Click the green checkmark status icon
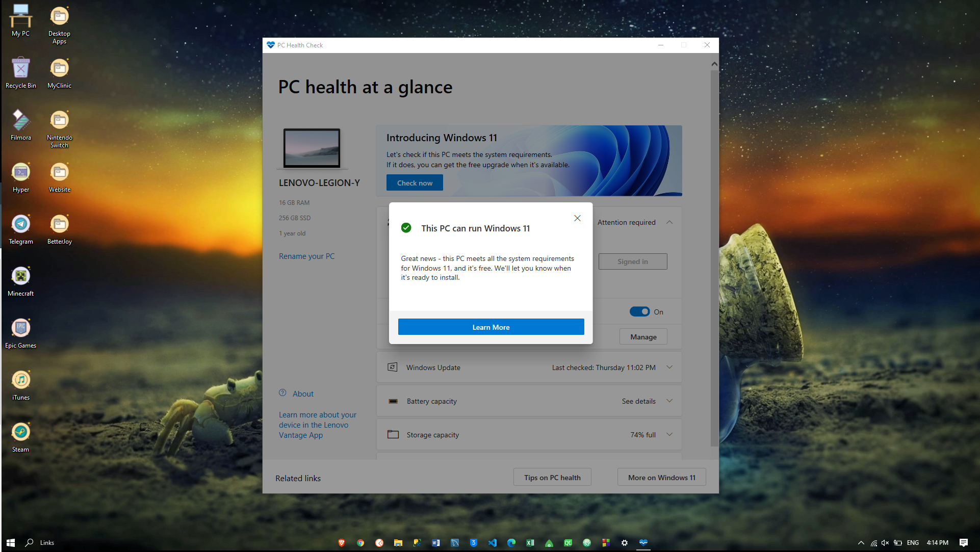Image resolution: width=980 pixels, height=552 pixels. 406,228
